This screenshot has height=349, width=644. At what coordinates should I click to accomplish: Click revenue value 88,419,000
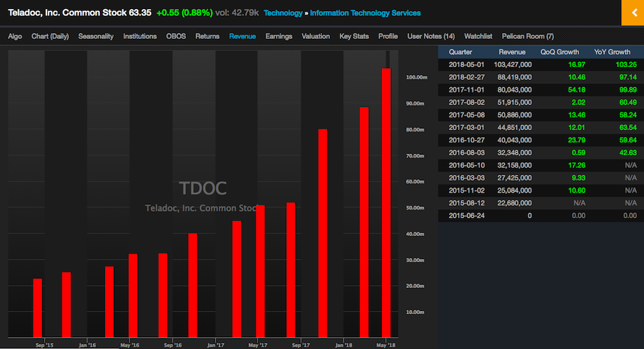[x=514, y=77]
